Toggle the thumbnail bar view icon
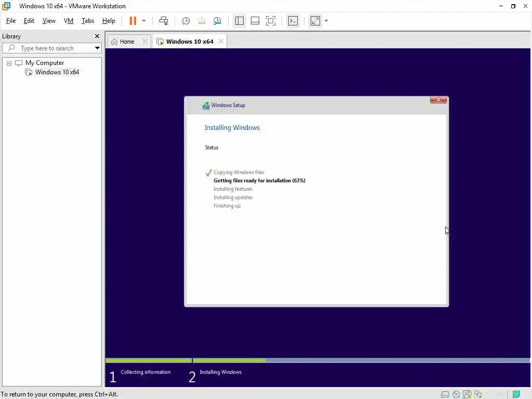532x399 pixels. [255, 21]
